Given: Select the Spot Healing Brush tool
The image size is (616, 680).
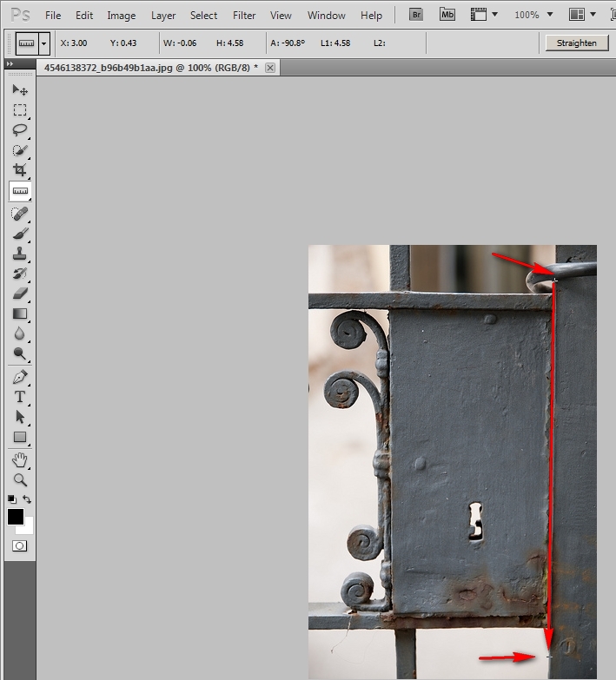Looking at the screenshot, I should click(x=20, y=214).
